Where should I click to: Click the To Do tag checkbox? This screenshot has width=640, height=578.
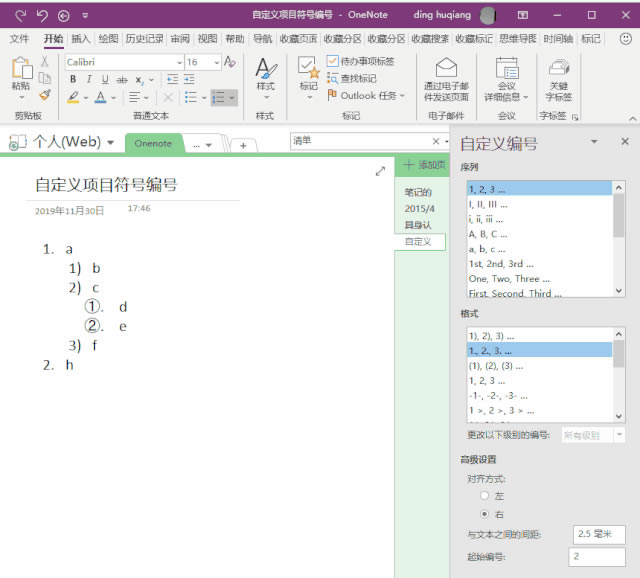(332, 61)
